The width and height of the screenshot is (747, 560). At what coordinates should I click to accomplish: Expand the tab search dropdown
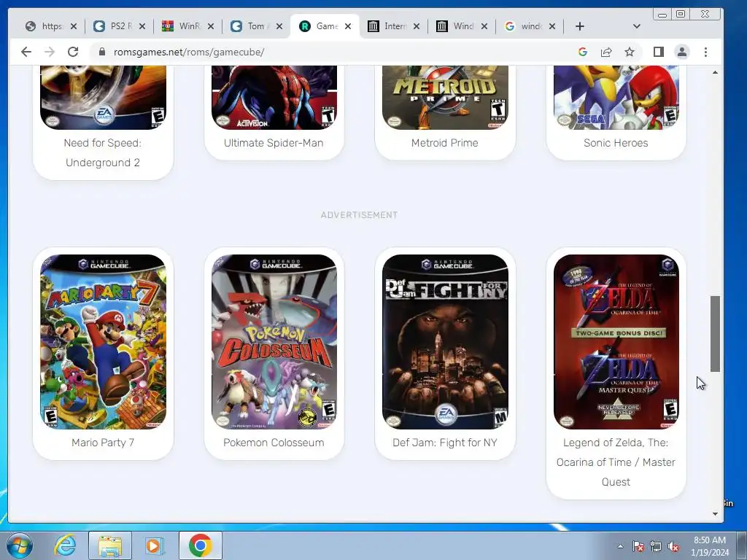[x=636, y=26]
